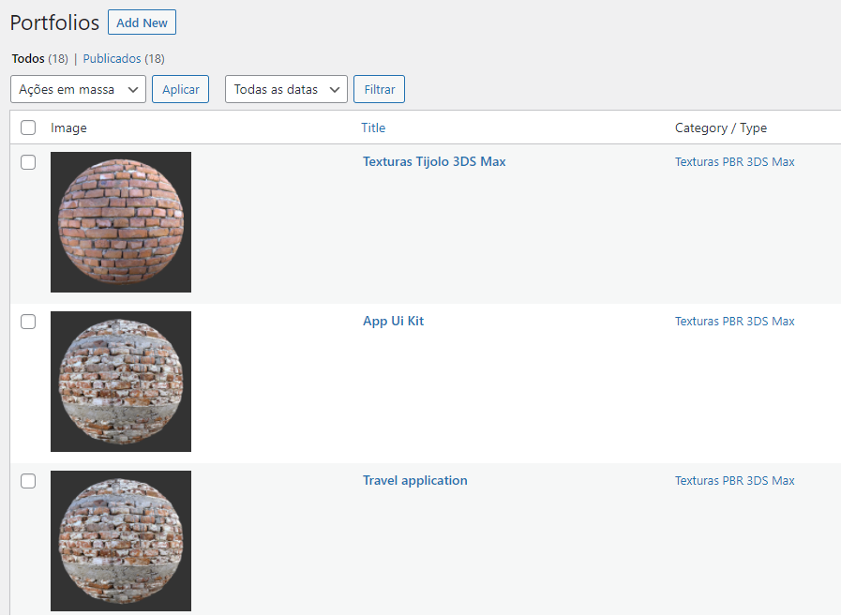
Task: Click the Add New portfolio button
Action: pos(142,23)
